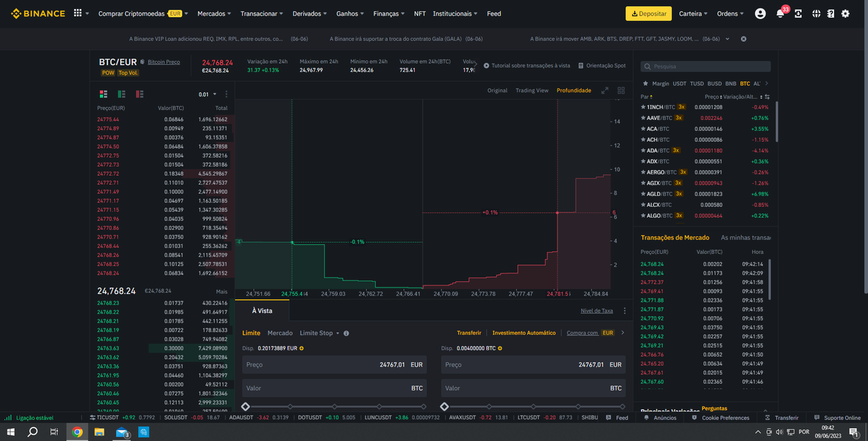Favorite the ACH/BTC pair star
868x441 pixels.
pos(644,140)
